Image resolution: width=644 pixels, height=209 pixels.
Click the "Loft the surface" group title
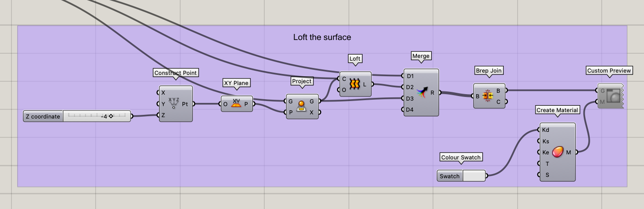(x=322, y=37)
